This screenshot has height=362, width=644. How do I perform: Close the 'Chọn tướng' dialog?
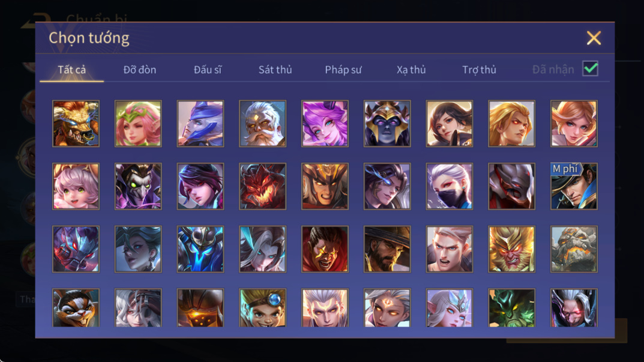click(594, 38)
